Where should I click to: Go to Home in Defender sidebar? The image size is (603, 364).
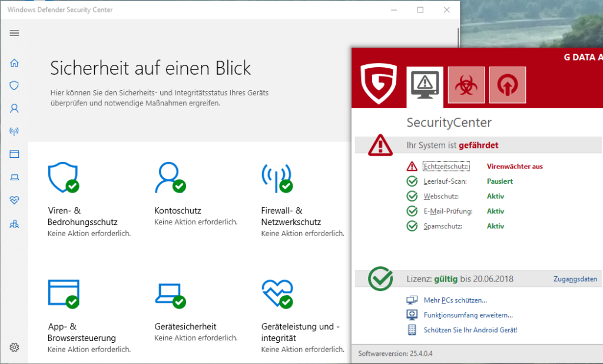point(15,63)
